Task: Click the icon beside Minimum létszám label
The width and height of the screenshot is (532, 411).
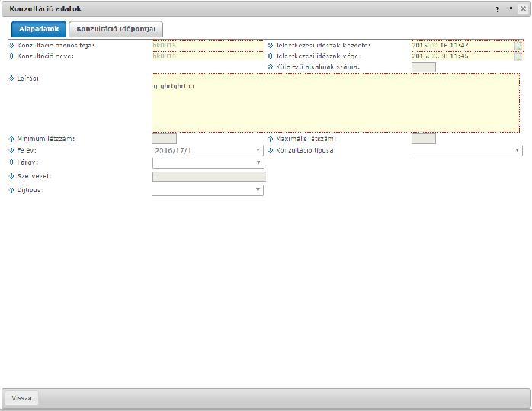Action: point(12,139)
